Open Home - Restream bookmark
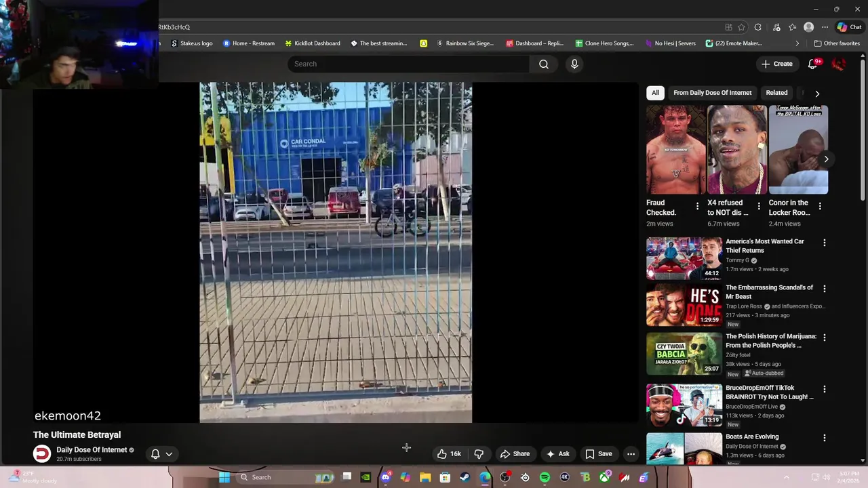This screenshot has width=868, height=488. (249, 43)
